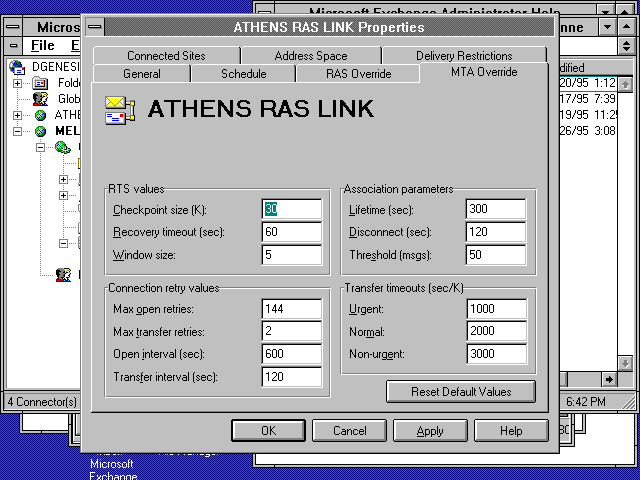Click the Open interval (sec) field
The height and width of the screenshot is (480, 640).
[291, 354]
